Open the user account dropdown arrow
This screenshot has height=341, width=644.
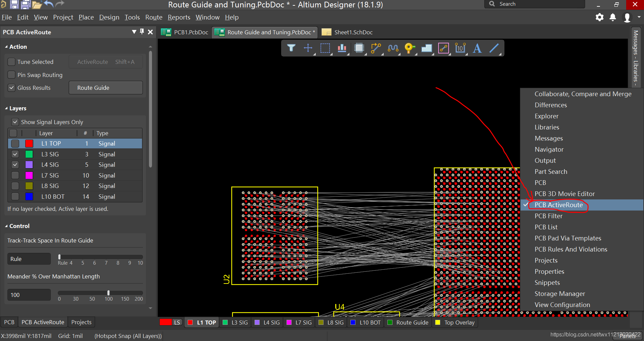[x=639, y=17]
